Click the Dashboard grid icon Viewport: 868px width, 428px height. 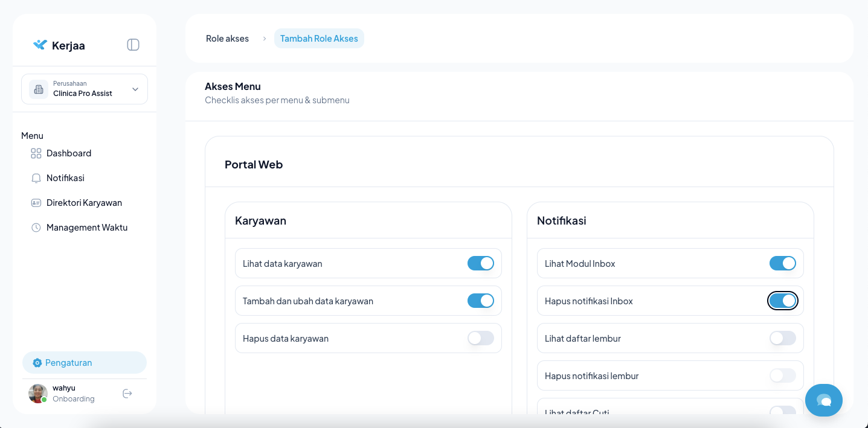point(36,153)
